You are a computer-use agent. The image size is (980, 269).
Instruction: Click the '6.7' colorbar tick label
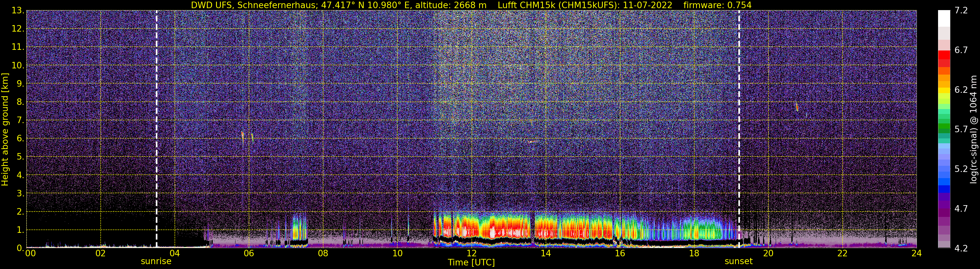point(961,50)
